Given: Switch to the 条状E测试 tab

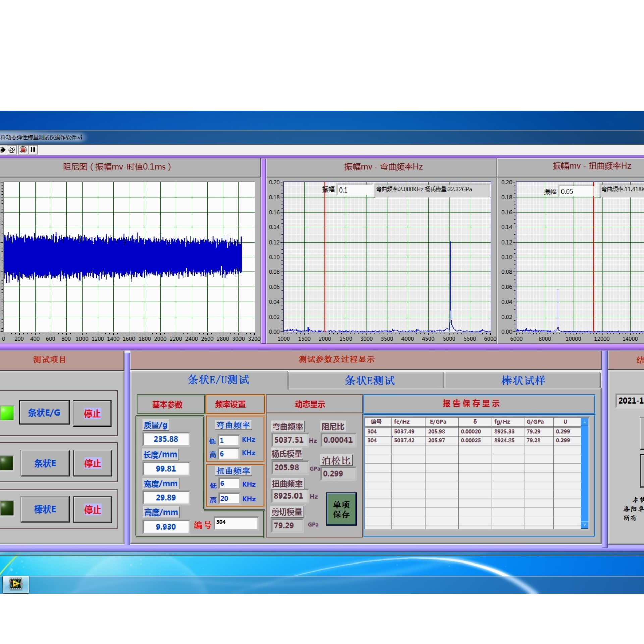Looking at the screenshot, I should click(370, 380).
